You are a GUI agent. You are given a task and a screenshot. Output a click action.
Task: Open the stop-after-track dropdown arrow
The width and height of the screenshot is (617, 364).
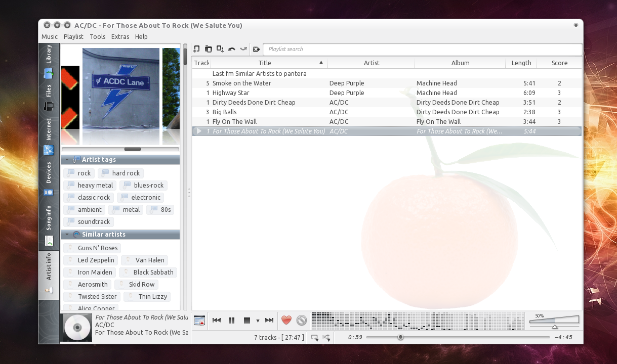tap(258, 321)
